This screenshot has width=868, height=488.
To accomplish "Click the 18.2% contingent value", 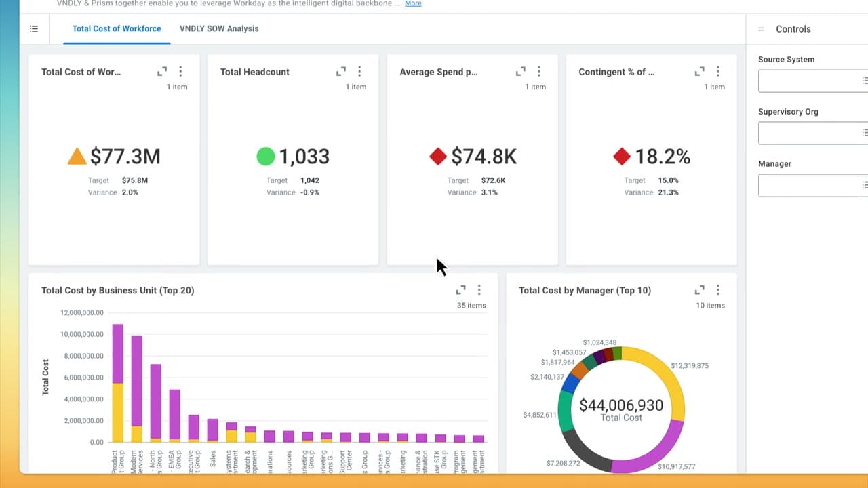I will [x=663, y=157].
